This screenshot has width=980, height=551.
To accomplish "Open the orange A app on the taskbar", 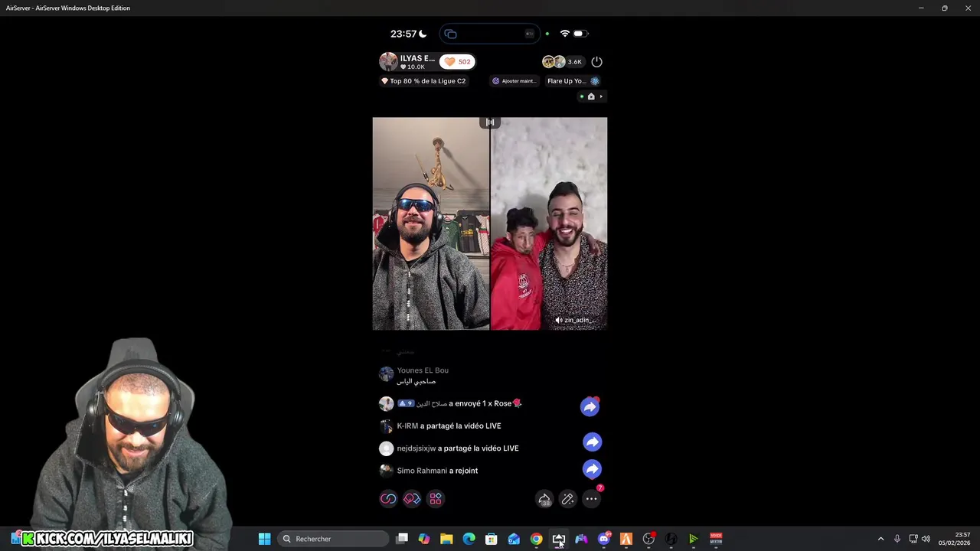I will click(626, 539).
